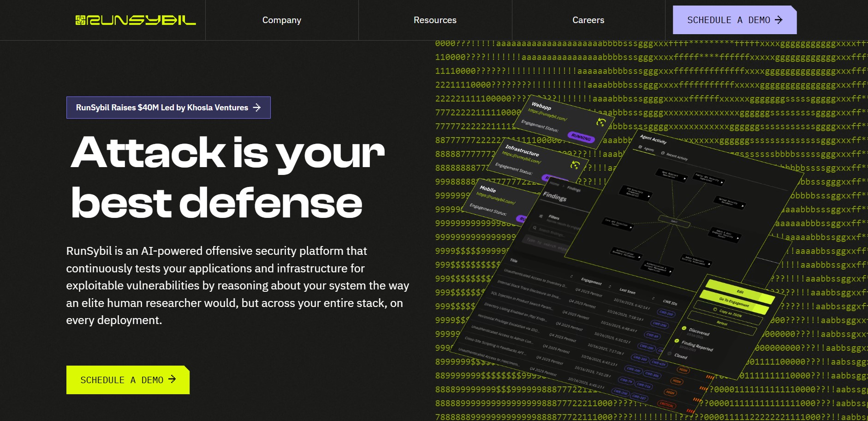
Task: Click the paragraph starting "RunSybil is an AI-powered"
Action: pyautogui.click(x=238, y=286)
